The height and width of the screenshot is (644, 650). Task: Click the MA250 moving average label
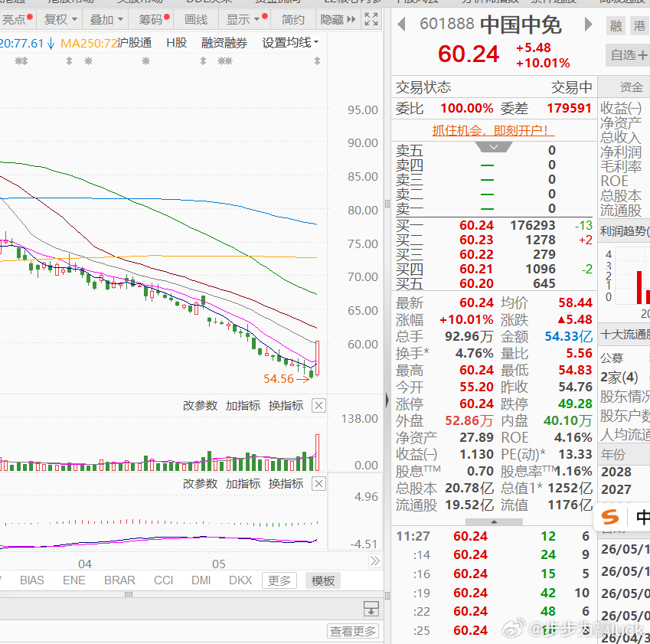pyautogui.click(x=89, y=43)
